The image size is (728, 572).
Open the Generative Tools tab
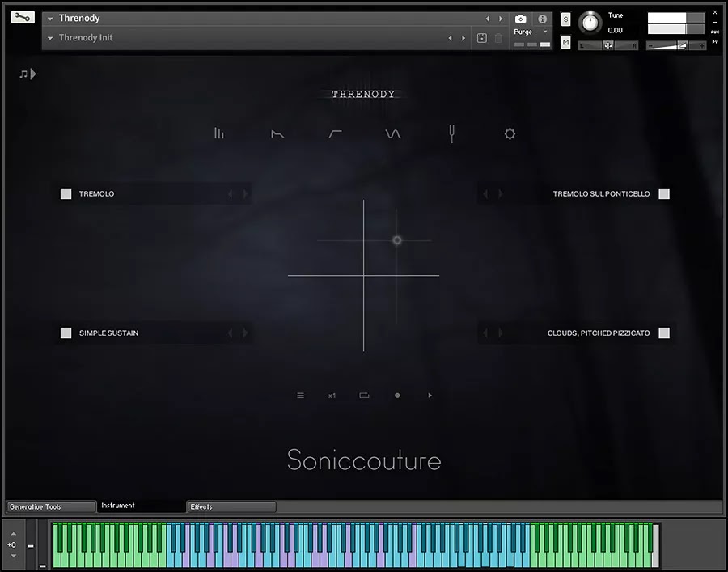50,506
